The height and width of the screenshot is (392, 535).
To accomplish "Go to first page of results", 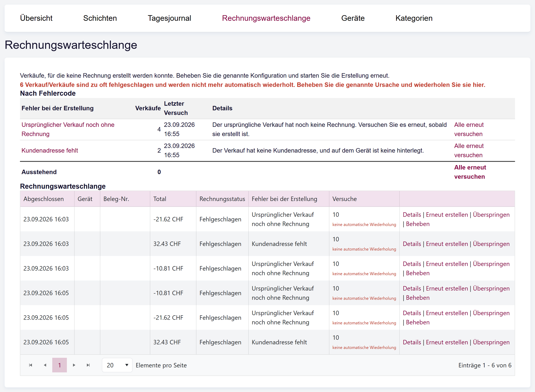I will [x=31, y=365].
